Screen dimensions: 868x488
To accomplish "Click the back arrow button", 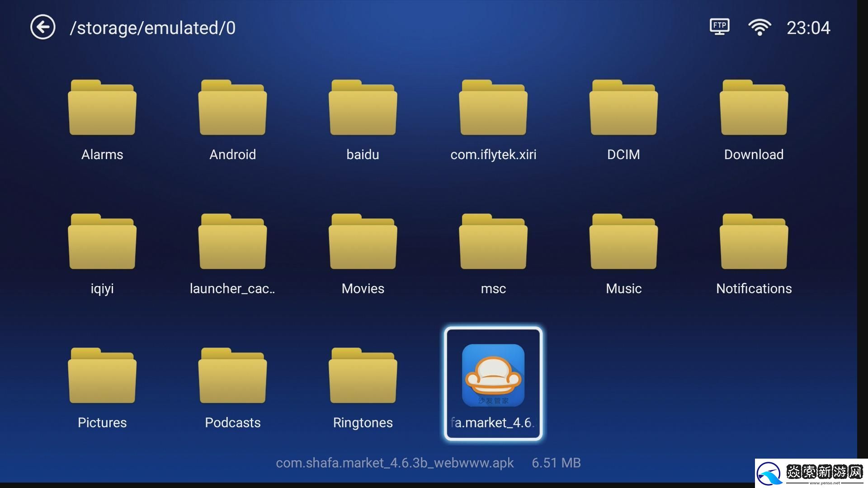I will [43, 28].
